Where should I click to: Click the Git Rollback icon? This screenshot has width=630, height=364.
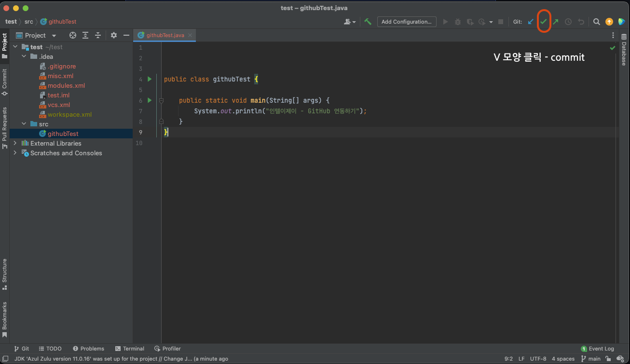[581, 22]
